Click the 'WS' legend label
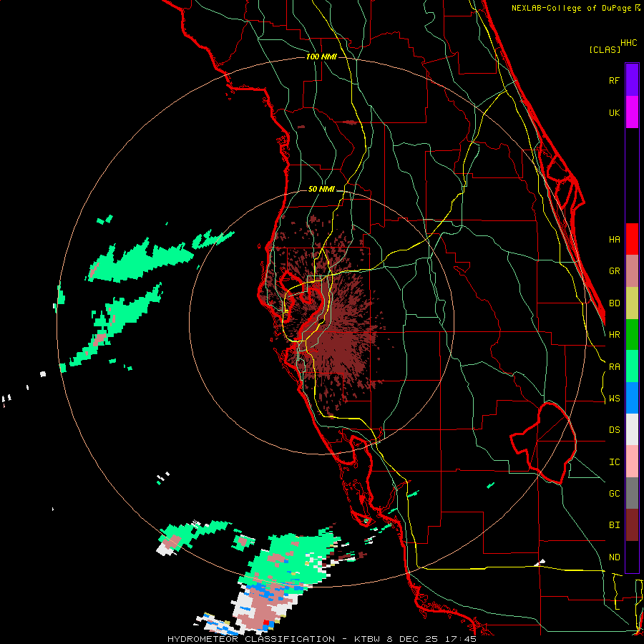This screenshot has width=644, height=644. (614, 398)
